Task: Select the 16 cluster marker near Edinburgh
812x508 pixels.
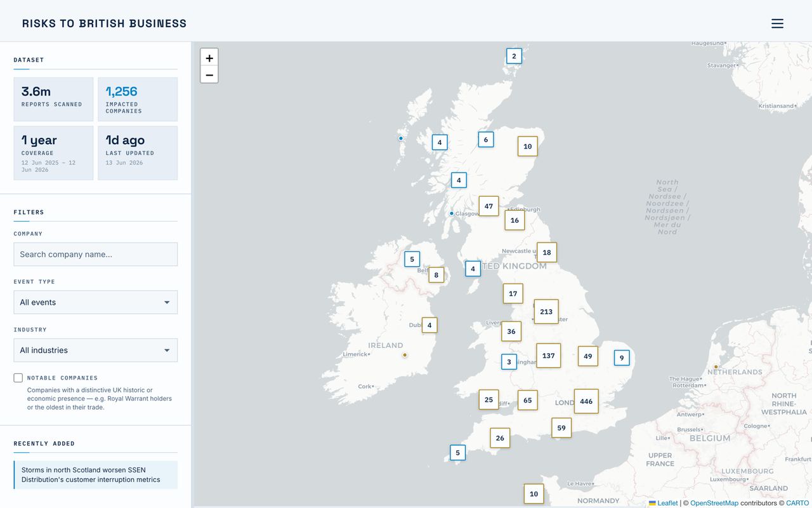Action: pyautogui.click(x=514, y=220)
